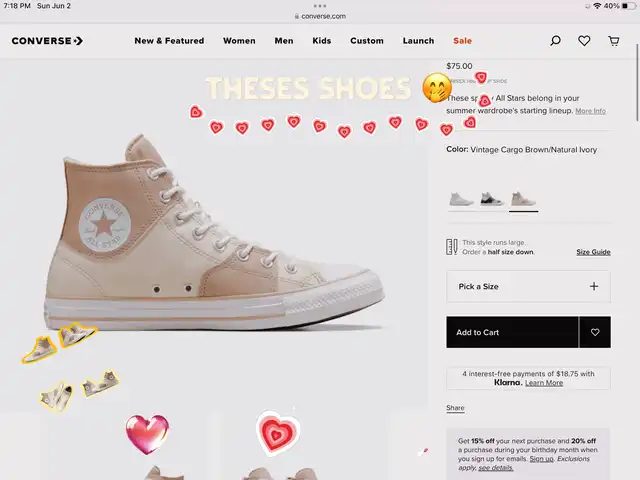The width and height of the screenshot is (640, 480).
Task: Open the search magnifier icon
Action: [x=555, y=40]
